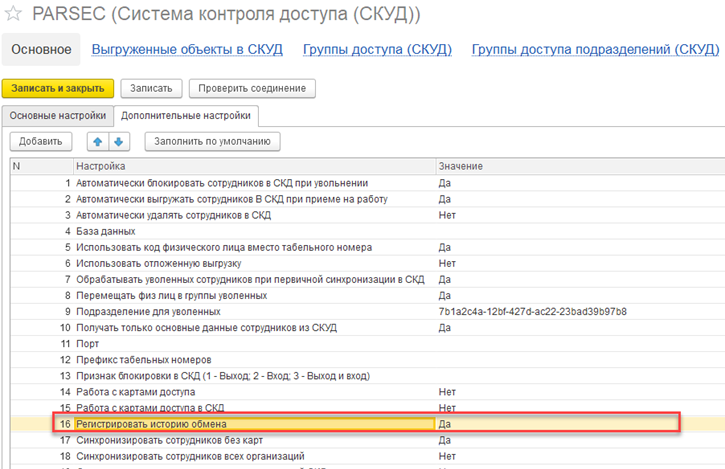Click Проверить соединение button
This screenshot has width=725, height=469.
pos(252,89)
